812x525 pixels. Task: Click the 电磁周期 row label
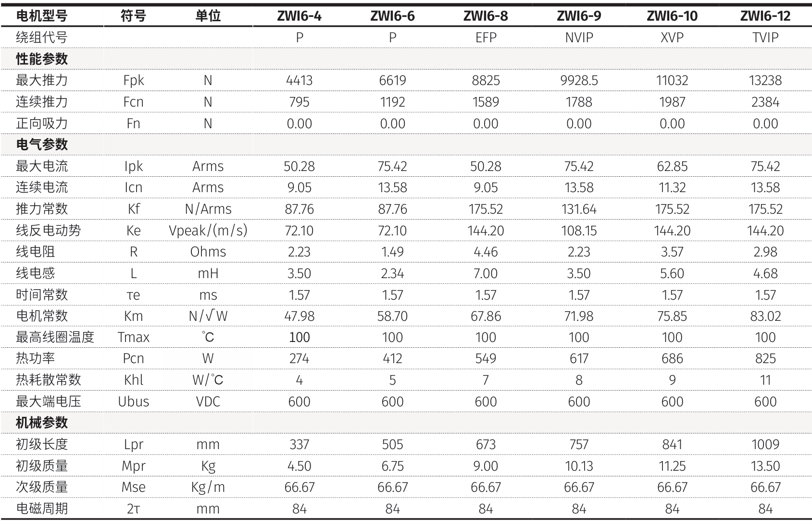42,509
